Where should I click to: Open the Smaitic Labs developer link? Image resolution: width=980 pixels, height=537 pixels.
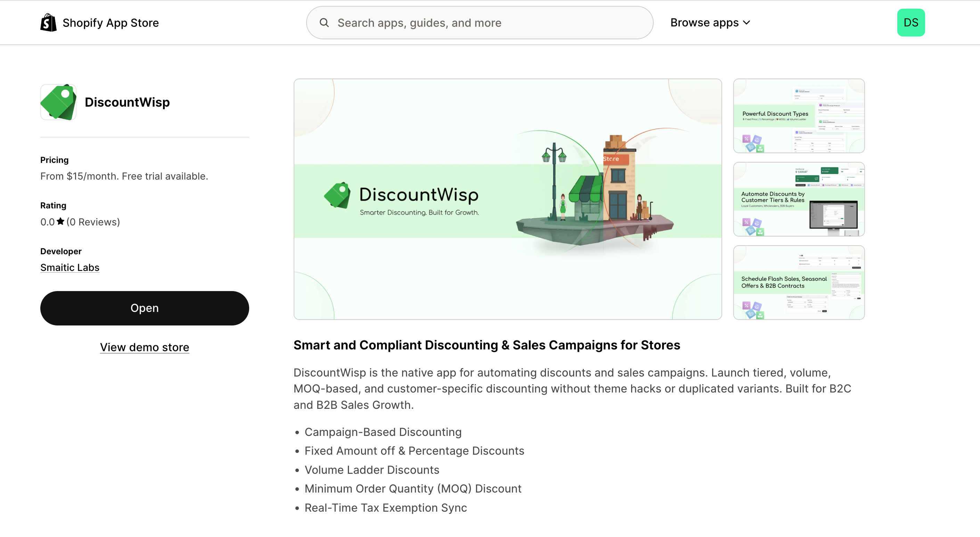coord(70,267)
